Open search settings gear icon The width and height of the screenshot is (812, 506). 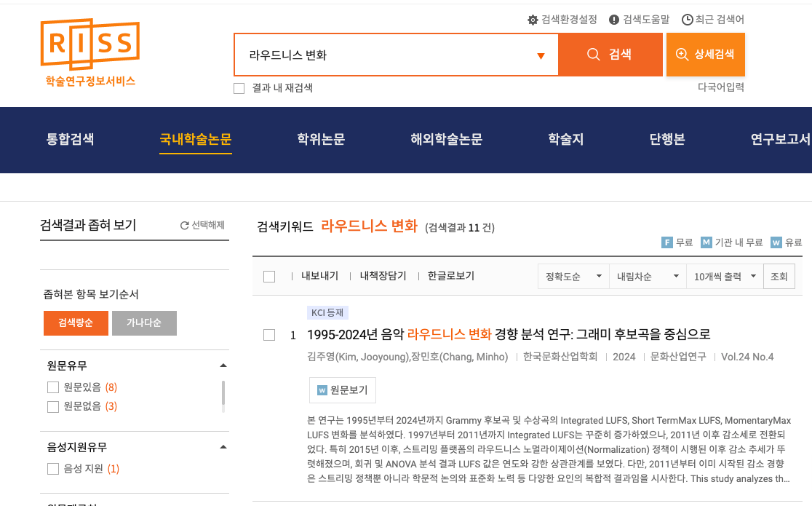coord(533,20)
